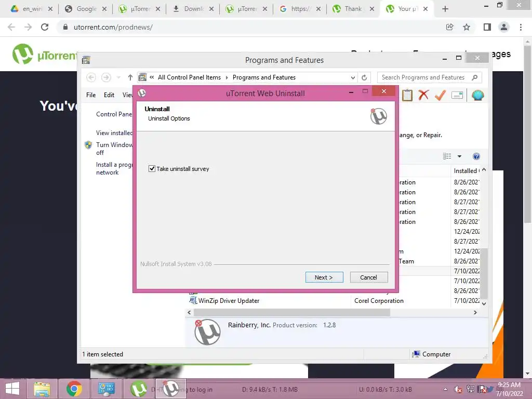Click the program list scroll-down arrow
Screen dimensions: 532x399
click(x=484, y=303)
